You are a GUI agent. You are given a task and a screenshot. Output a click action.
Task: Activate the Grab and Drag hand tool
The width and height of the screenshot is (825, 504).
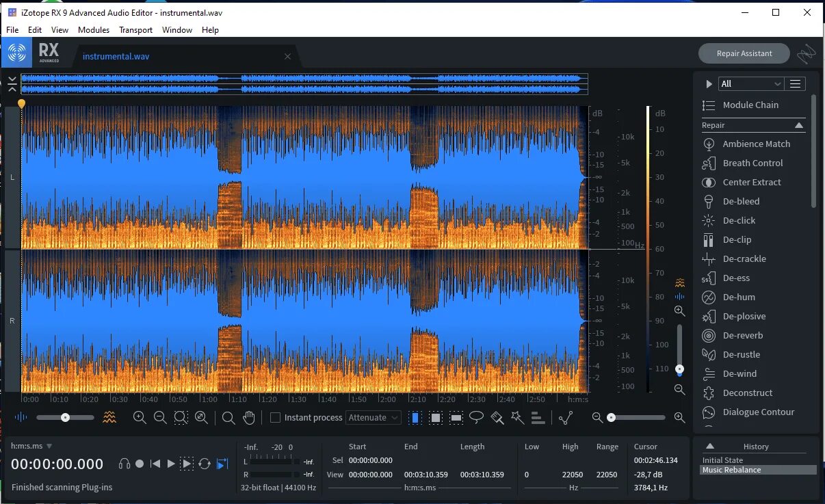point(249,417)
